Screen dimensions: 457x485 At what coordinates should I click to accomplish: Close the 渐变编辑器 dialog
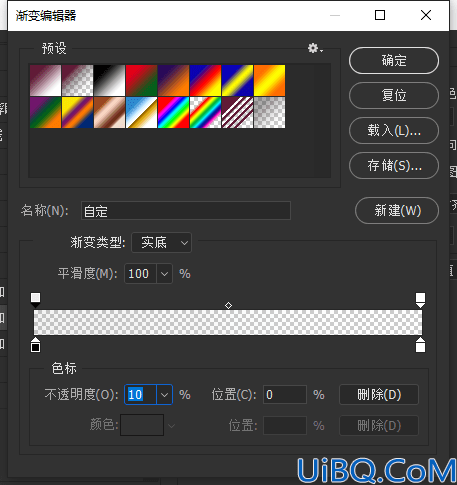click(426, 15)
